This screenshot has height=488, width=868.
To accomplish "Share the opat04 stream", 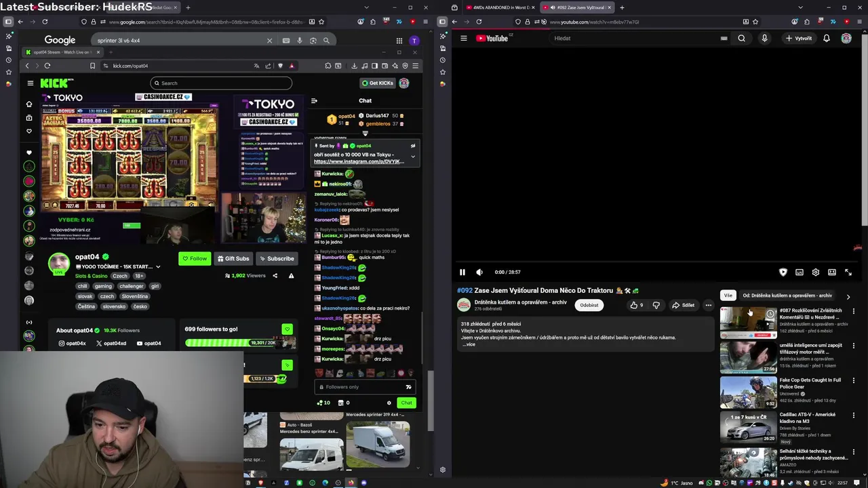I will tap(275, 276).
